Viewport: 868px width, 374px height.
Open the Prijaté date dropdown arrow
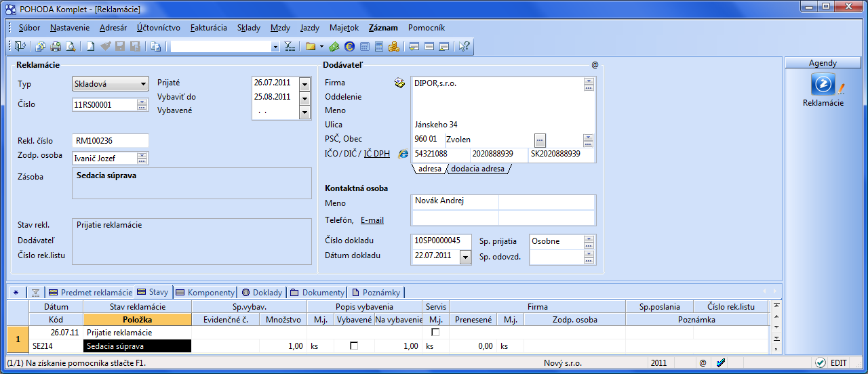304,83
